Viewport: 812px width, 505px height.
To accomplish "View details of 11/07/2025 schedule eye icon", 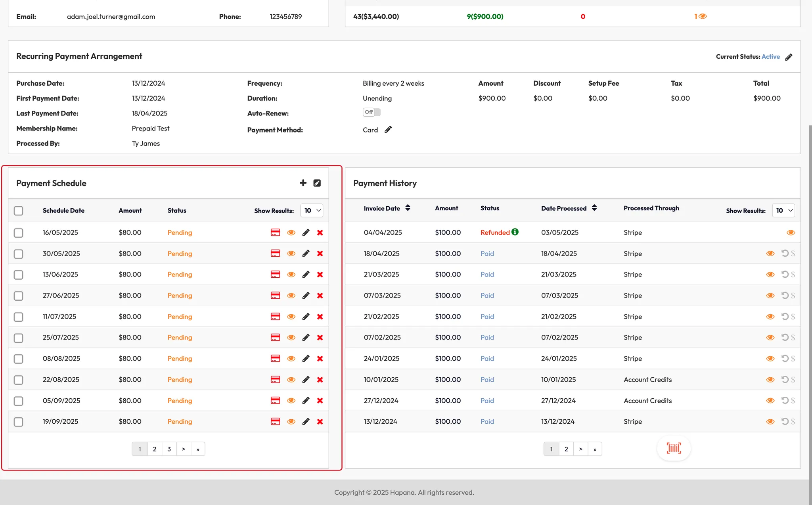I will (x=291, y=317).
